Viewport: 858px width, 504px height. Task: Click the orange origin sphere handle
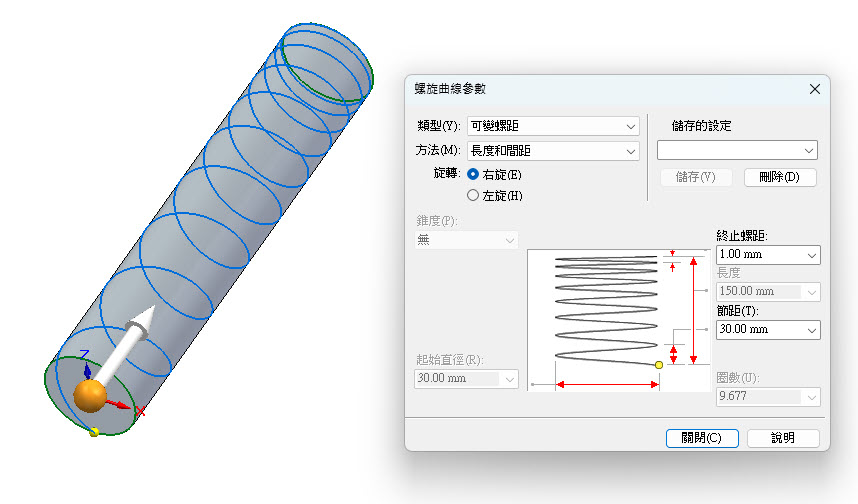coord(90,396)
